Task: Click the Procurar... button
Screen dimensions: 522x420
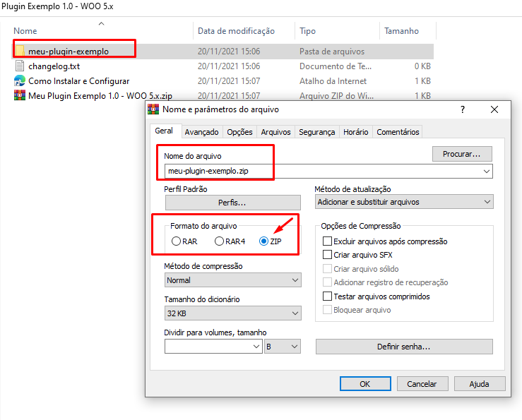Action: pyautogui.click(x=461, y=153)
